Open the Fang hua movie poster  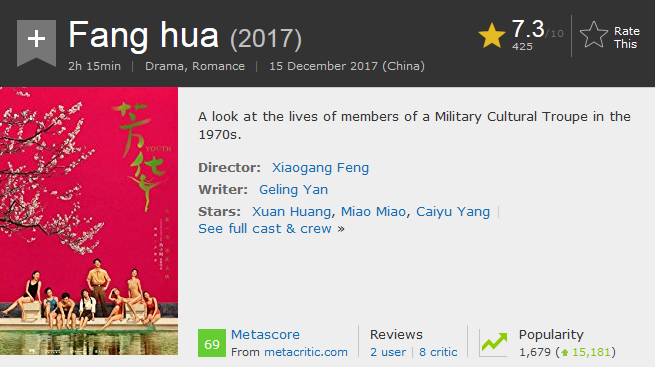[89, 221]
